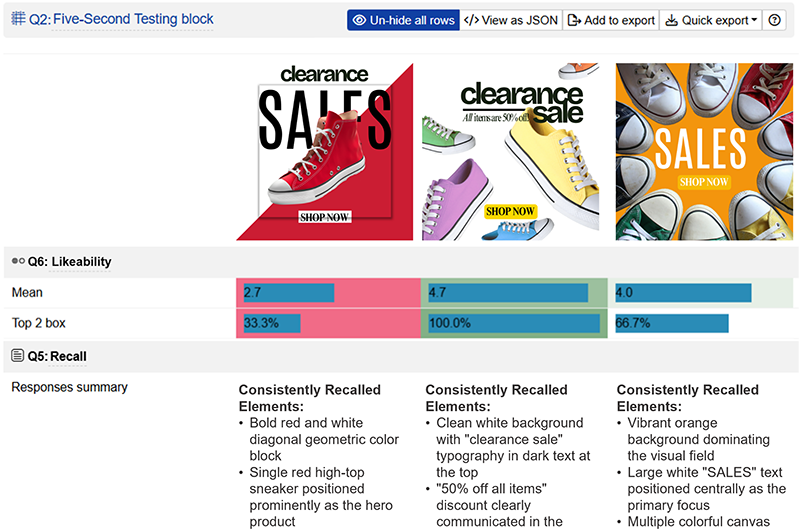Screen dimensions: 800x531
Task: Expand the Quick export dropdown arrow
Action: click(754, 21)
